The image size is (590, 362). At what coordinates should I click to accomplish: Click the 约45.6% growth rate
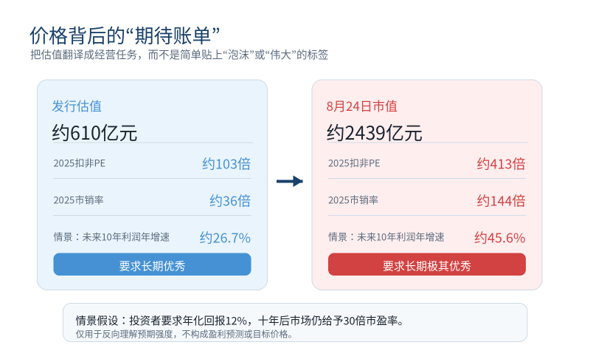pyautogui.click(x=500, y=238)
